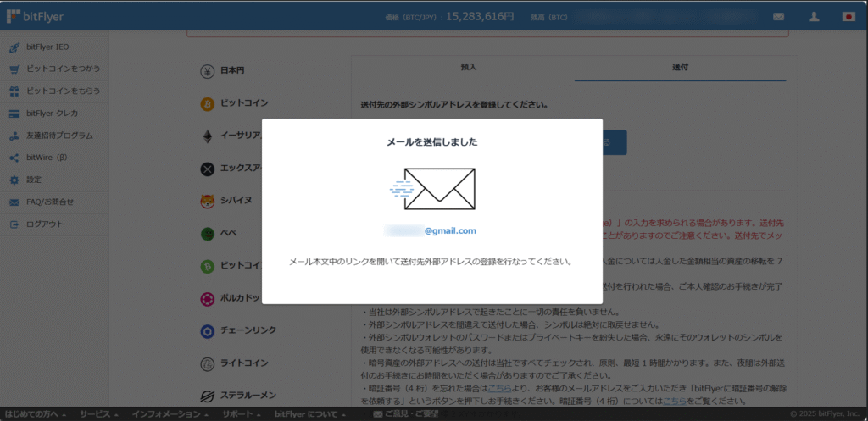868x421 pixels.
Task: Click the icon beside 友達招待プログラム
Action: [x=15, y=136]
